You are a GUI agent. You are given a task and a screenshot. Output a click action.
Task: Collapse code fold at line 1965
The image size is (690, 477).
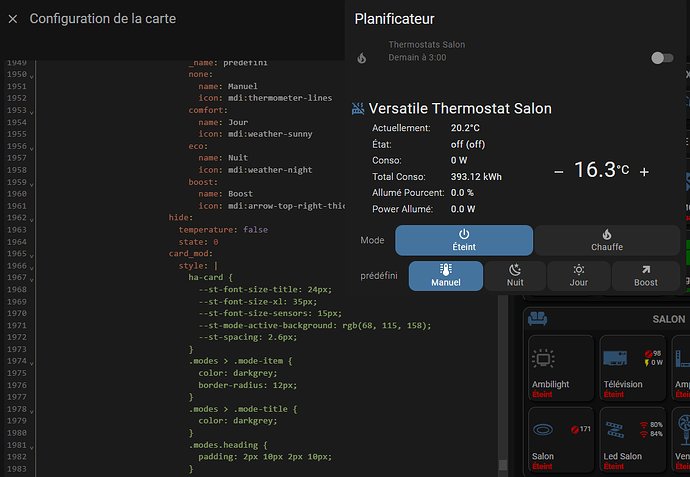coord(32,255)
